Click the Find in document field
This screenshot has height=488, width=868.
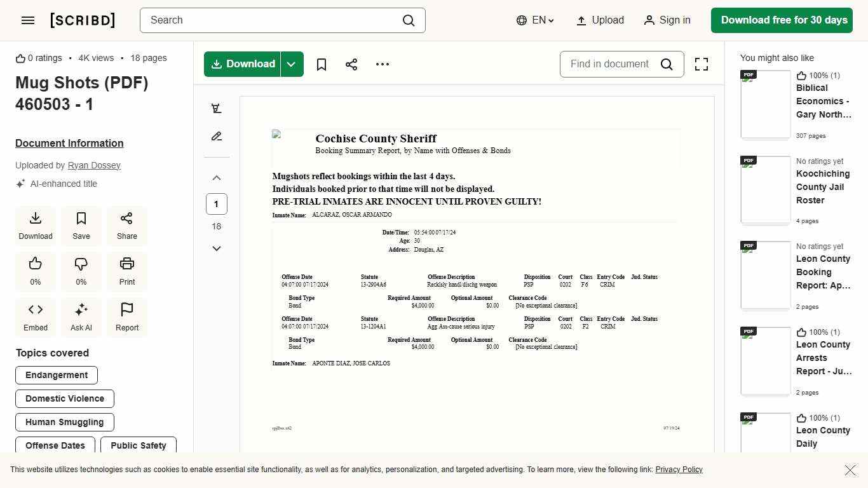click(609, 64)
